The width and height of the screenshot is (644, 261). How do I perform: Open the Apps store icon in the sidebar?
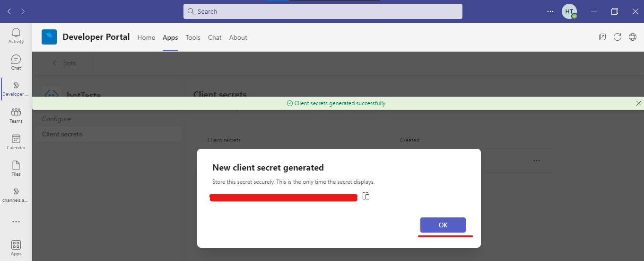click(16, 248)
